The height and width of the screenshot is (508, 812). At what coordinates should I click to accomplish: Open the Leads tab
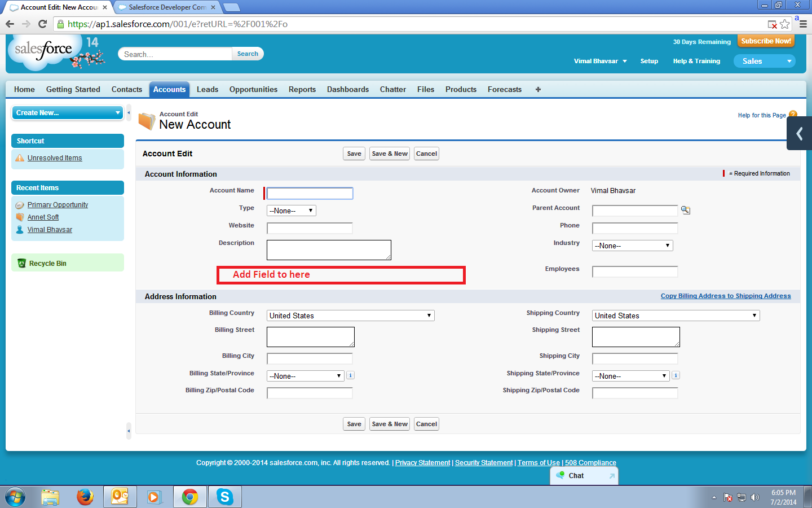pos(208,89)
